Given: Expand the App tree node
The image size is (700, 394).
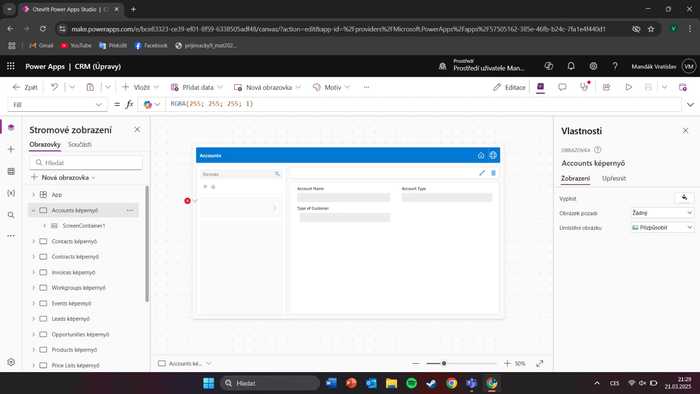Looking at the screenshot, I should click(33, 195).
